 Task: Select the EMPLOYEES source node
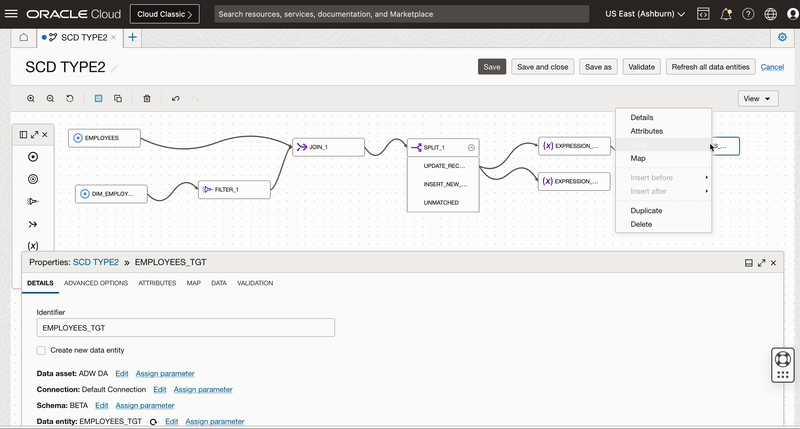(104, 138)
